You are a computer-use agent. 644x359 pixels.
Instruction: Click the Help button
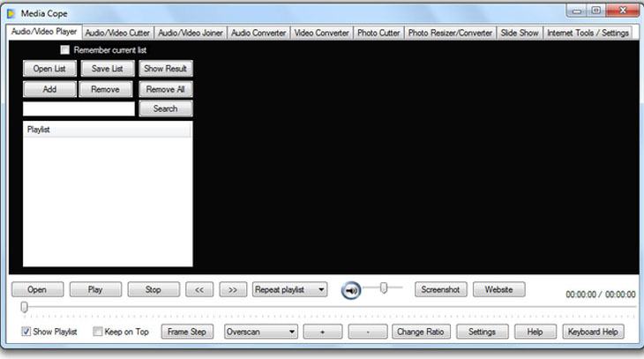click(535, 332)
